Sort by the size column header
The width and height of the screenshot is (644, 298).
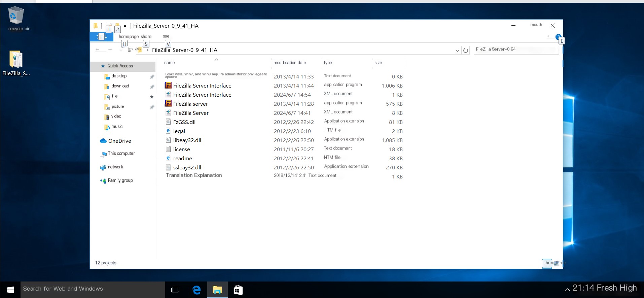pos(378,63)
